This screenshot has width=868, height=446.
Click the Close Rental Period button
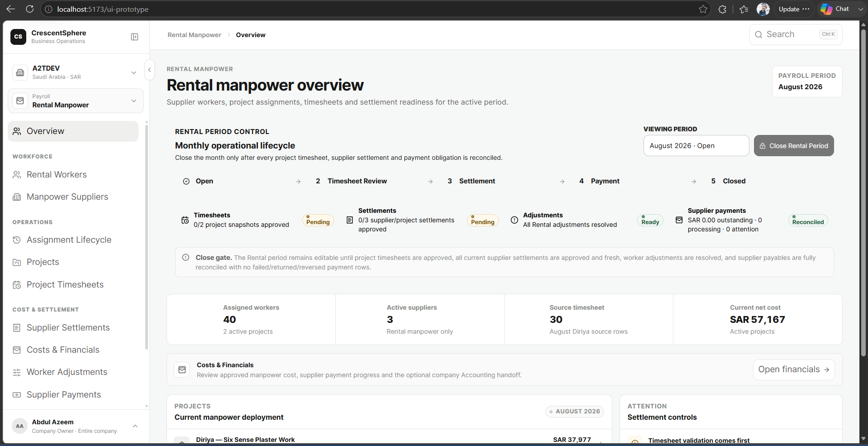pos(794,146)
